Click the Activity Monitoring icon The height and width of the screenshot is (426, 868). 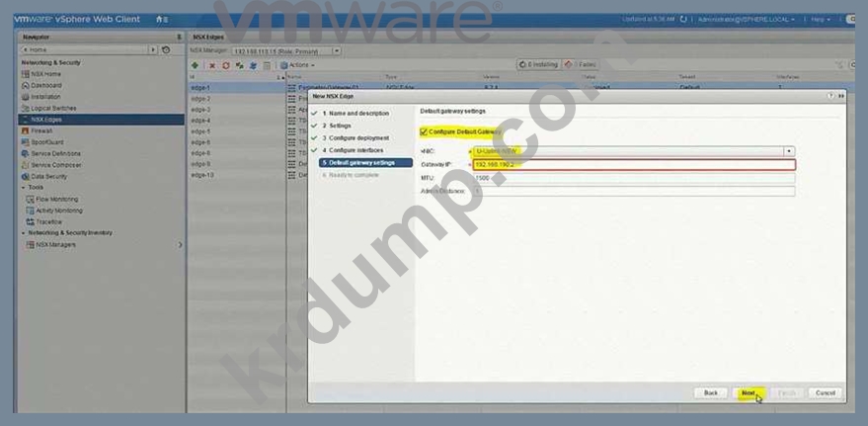tap(31, 211)
